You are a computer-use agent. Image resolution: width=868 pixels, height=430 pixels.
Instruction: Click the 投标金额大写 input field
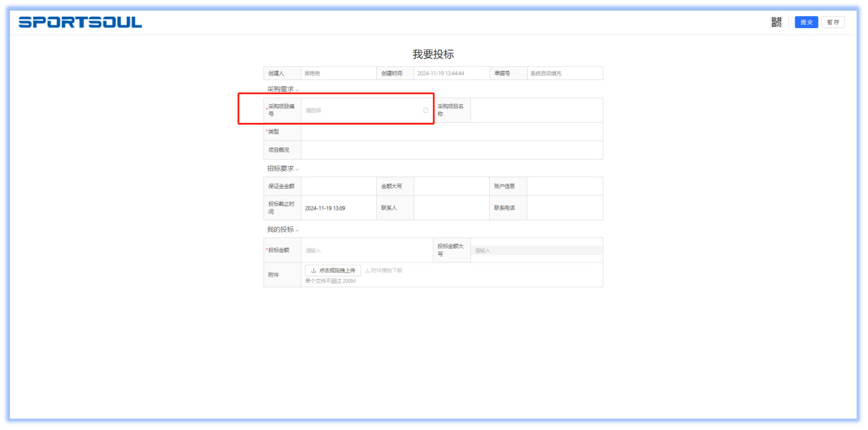pos(536,250)
